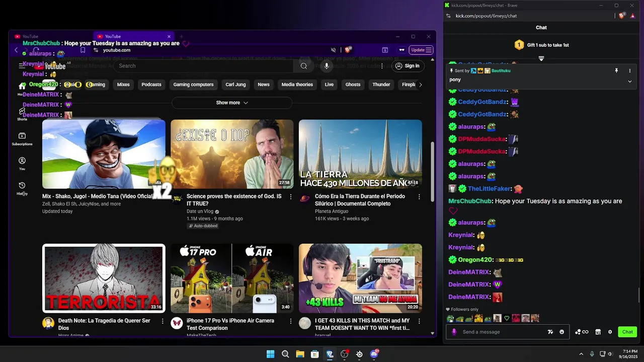Select the News filter chip

coord(264,84)
